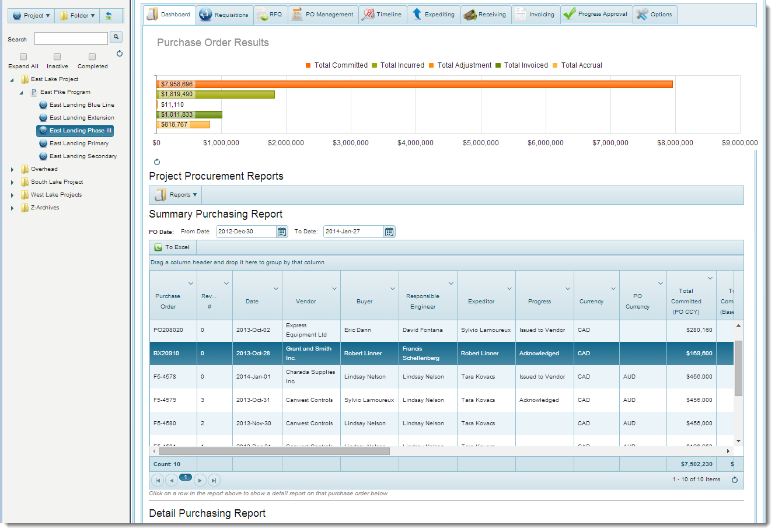The width and height of the screenshot is (775, 532).
Task: Open the From Date calendar picker
Action: tap(282, 232)
